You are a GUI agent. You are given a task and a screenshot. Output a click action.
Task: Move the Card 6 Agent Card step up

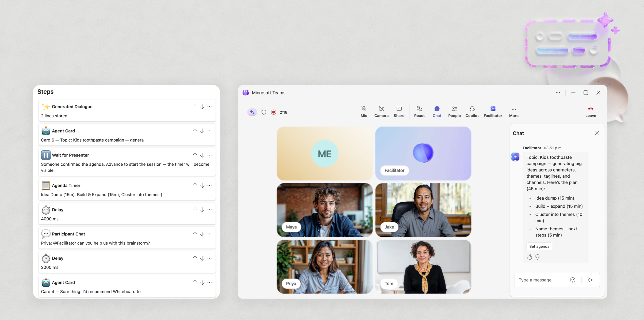(195, 131)
